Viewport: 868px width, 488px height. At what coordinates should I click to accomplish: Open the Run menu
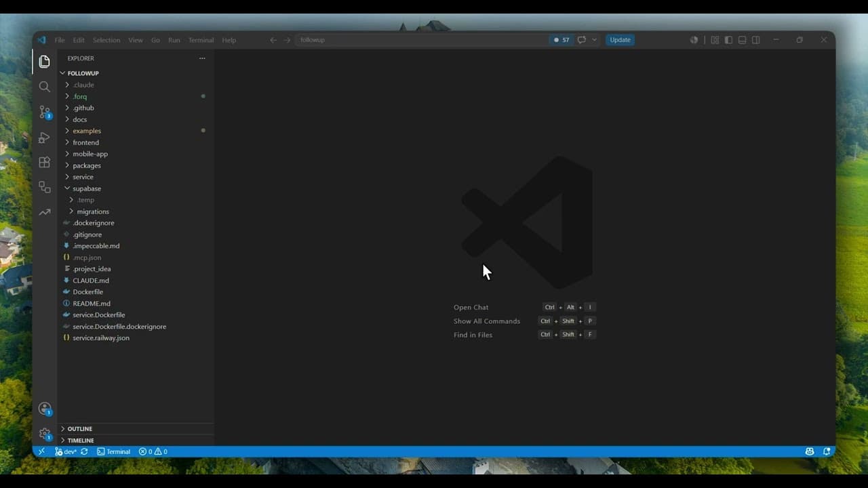[x=174, y=40]
